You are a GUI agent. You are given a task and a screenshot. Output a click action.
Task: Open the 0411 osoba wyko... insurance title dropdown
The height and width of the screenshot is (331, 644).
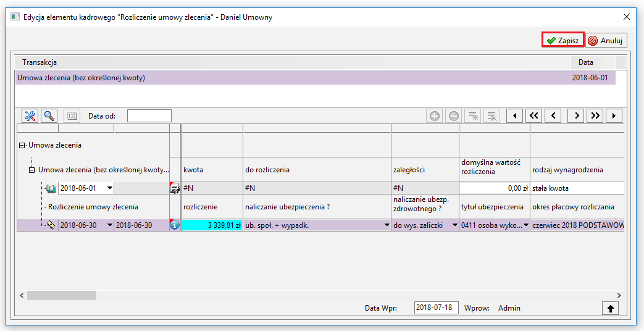(525, 225)
